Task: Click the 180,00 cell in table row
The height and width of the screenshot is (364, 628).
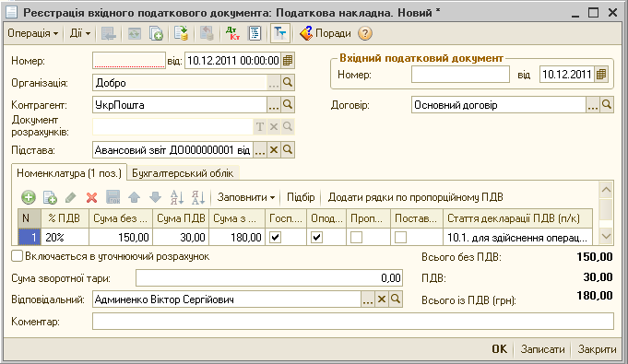Action: point(237,238)
